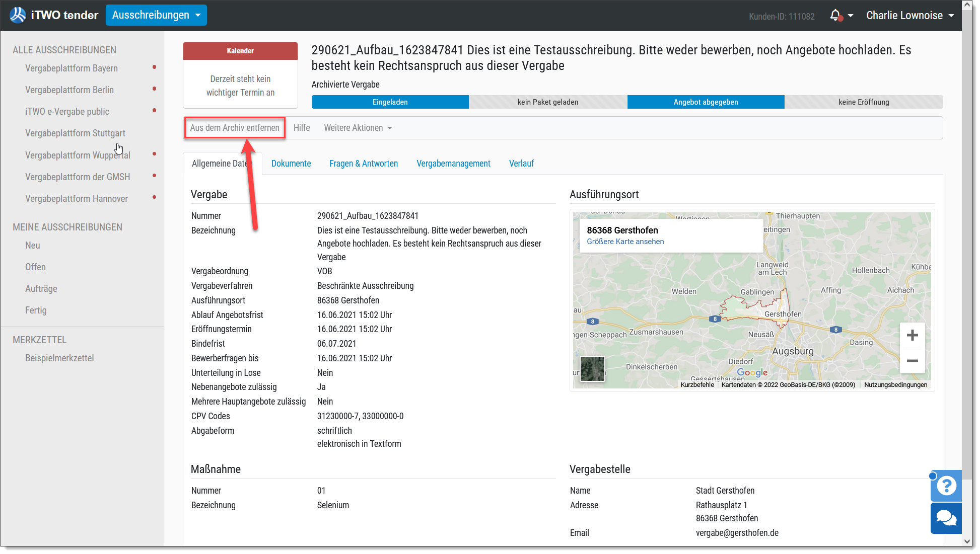Click scrollbar up arrow at window top
The width and height of the screenshot is (980, 554).
[x=967, y=5]
